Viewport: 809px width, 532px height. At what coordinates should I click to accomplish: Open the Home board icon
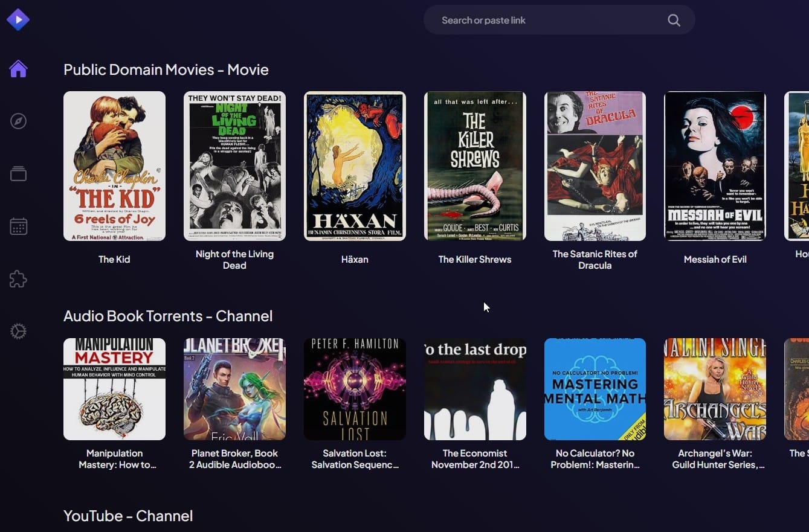coord(18,69)
